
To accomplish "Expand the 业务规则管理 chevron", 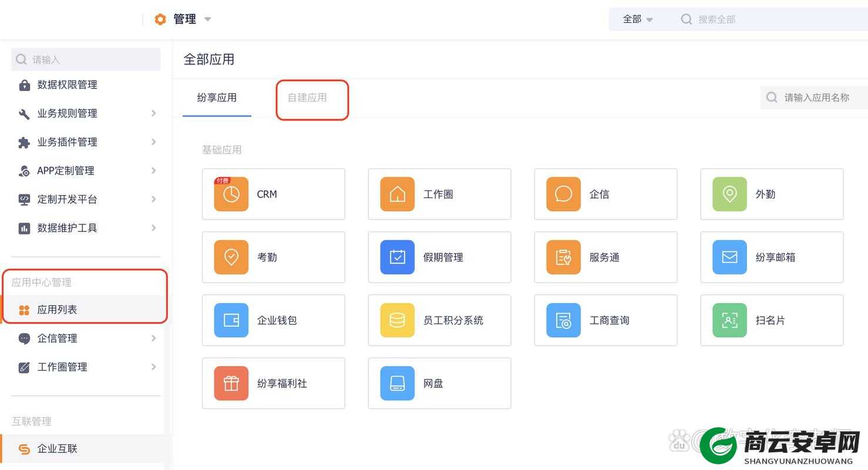I will tap(153, 113).
